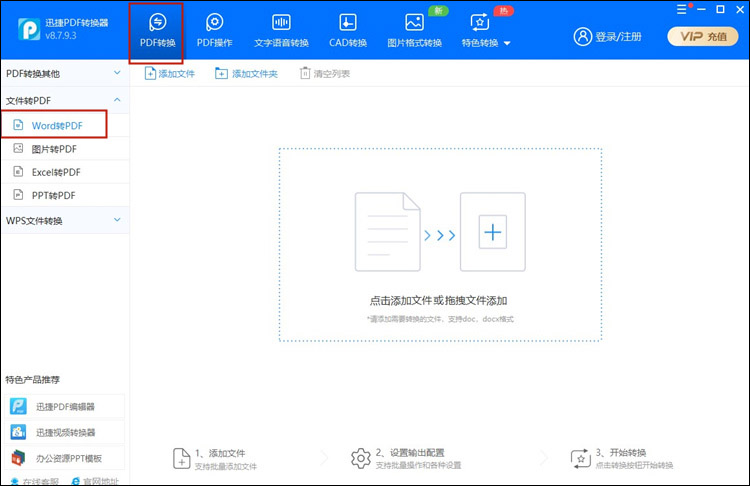Open 官网地址 link at bottom
This screenshot has width=750, height=486.
coord(95,481)
